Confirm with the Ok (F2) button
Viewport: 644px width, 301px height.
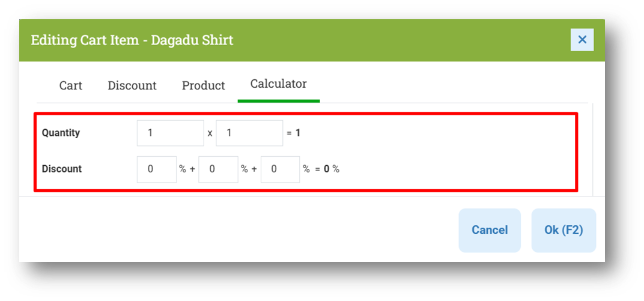563,230
